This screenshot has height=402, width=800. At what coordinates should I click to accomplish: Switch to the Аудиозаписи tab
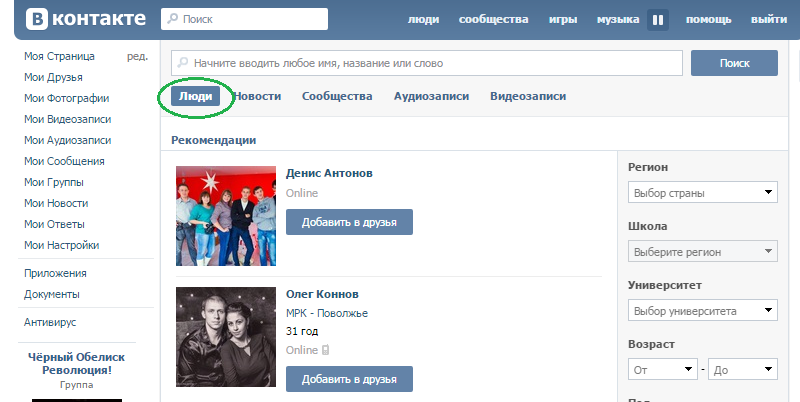[430, 97]
